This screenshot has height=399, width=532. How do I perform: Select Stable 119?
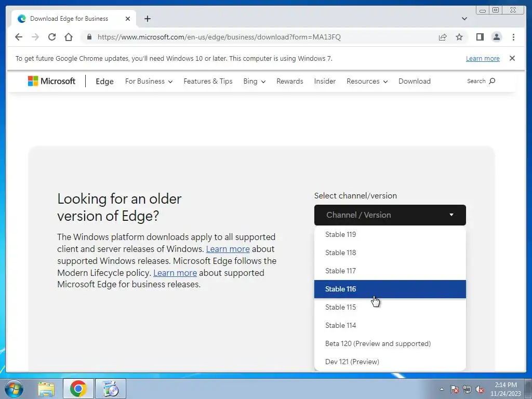coord(390,234)
